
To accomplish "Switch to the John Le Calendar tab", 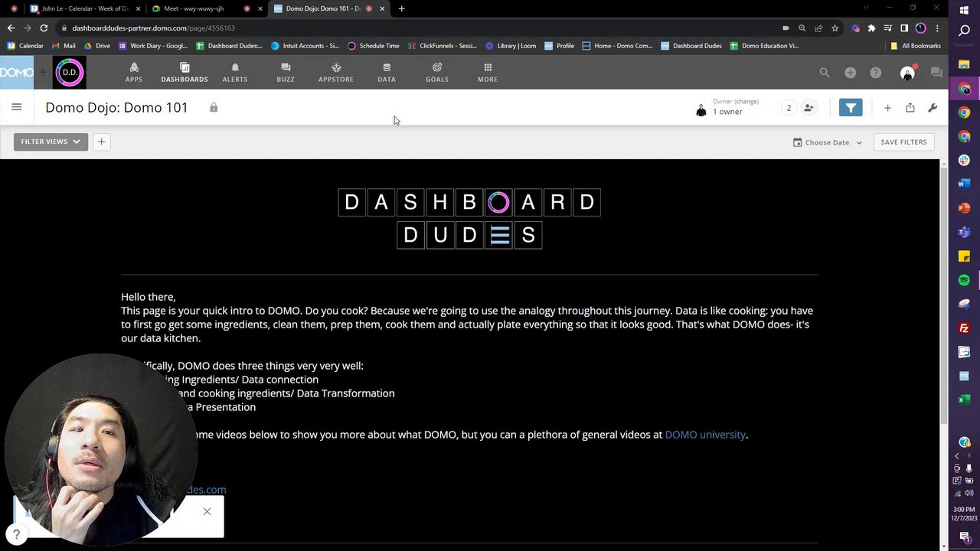I will 84,8.
